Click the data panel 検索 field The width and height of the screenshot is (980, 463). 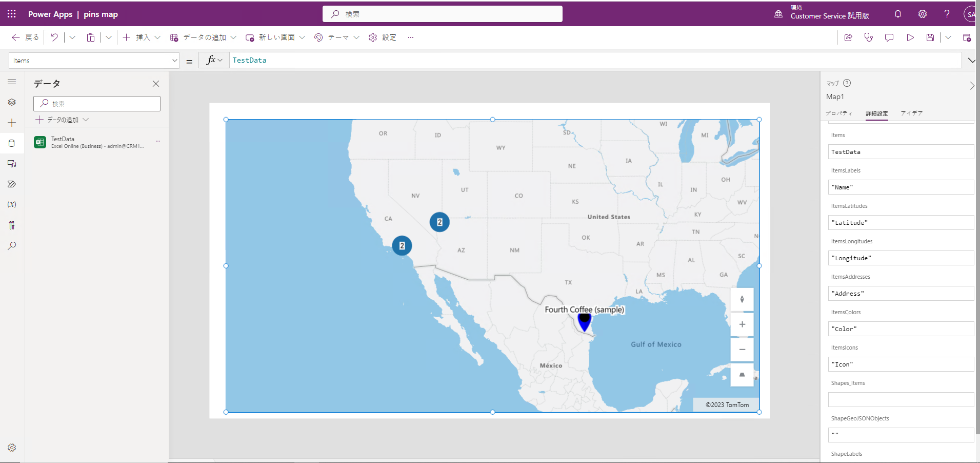point(97,104)
